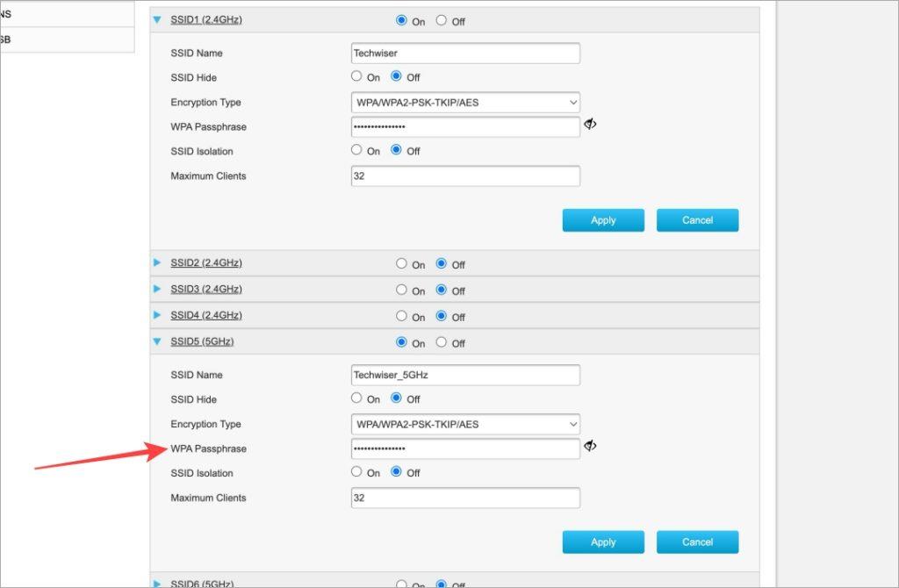Open SSID1 Encryption Type dropdown
Screen dimensions: 899x588
[x=465, y=103]
